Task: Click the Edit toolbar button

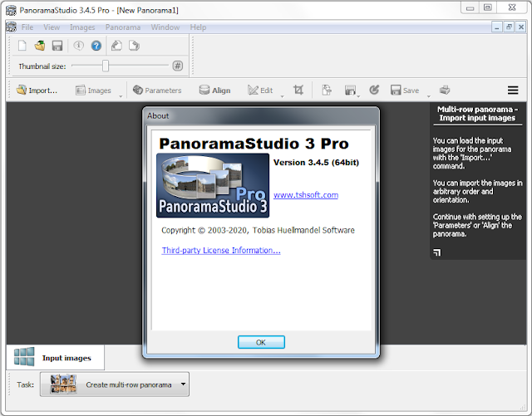Action: point(260,91)
